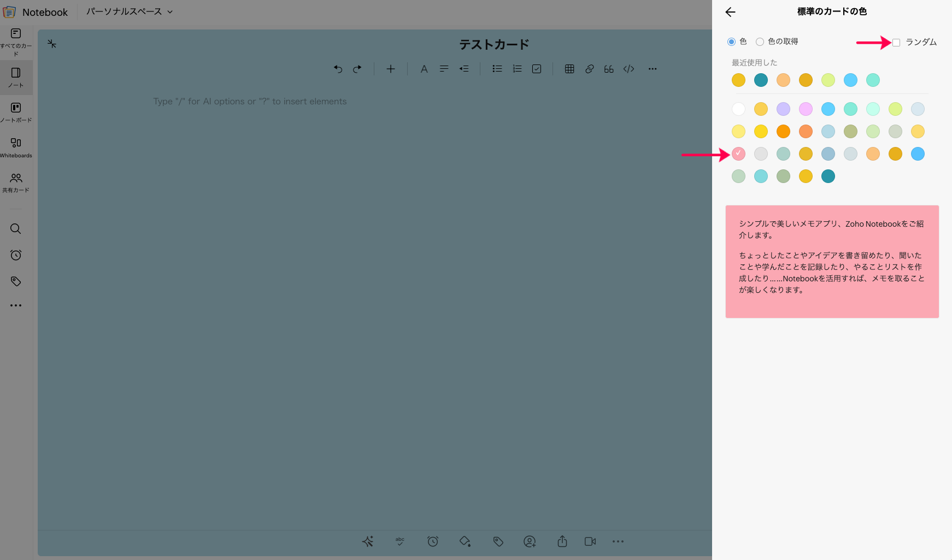Open the reminders alarm clock in left sidebar
Viewport: 952px width, 560px height.
16,255
